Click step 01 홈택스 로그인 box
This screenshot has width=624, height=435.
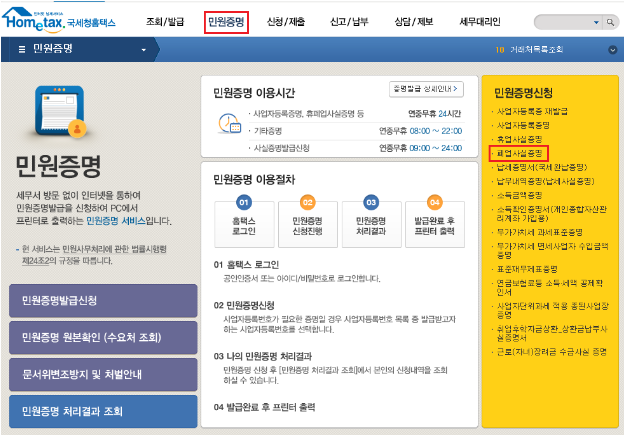[243, 220]
